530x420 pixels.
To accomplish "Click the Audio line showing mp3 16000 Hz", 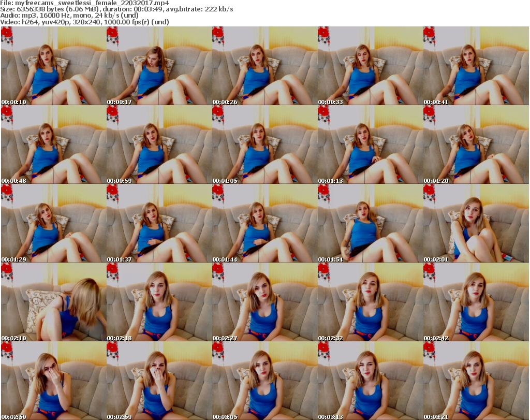I will coord(69,15).
